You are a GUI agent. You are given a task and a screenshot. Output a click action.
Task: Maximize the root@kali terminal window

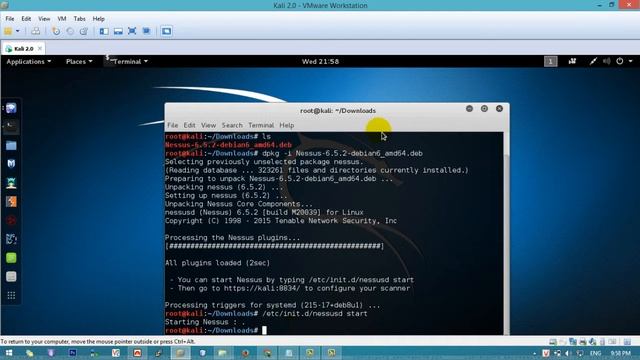point(484,109)
